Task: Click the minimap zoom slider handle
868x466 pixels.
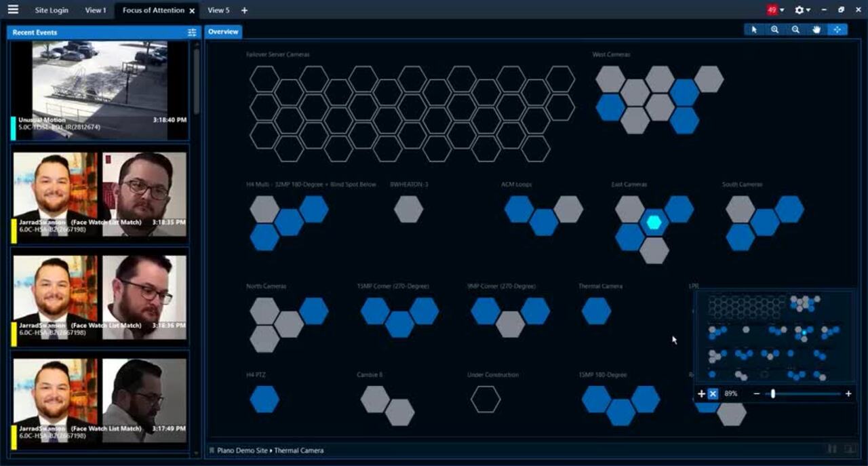Action: [772, 394]
